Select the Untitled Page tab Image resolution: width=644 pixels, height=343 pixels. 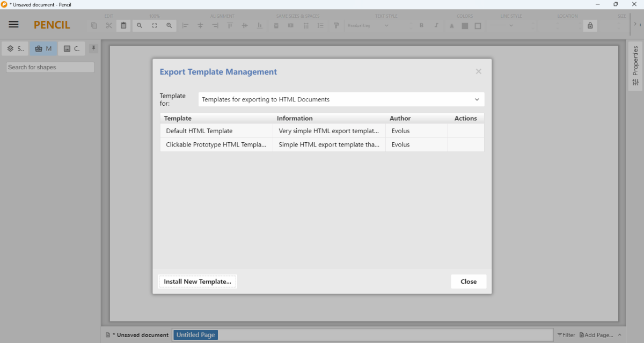(195, 335)
